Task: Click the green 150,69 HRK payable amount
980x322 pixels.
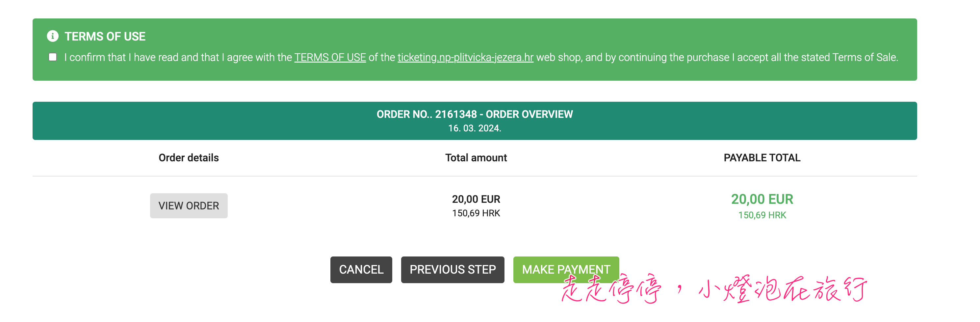Action: point(762,215)
